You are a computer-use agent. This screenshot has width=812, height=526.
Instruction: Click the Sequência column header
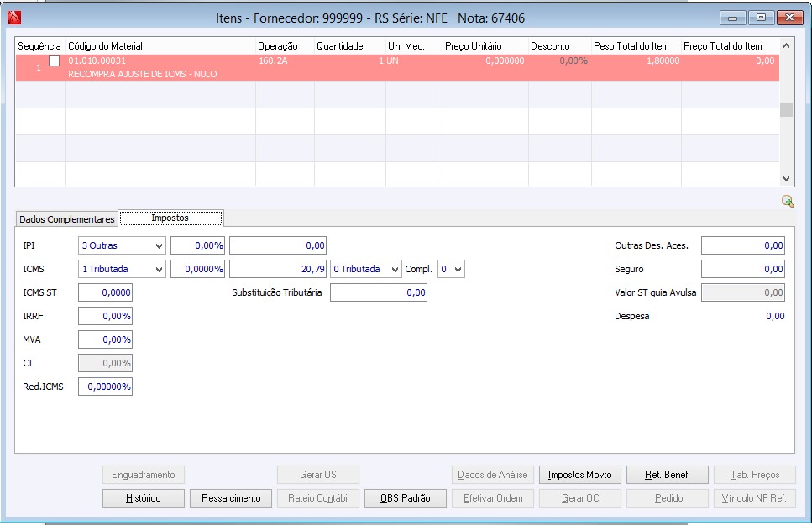pyautogui.click(x=39, y=46)
